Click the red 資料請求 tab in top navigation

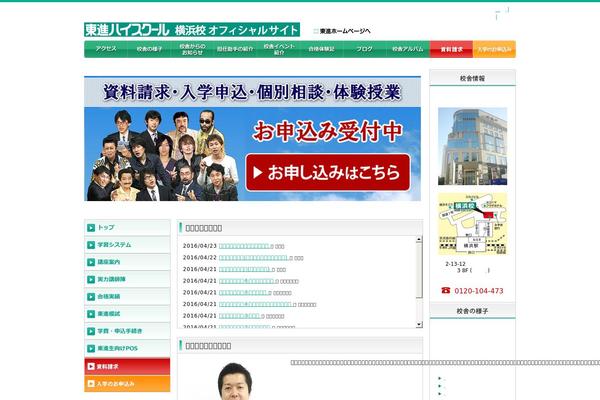(x=452, y=49)
